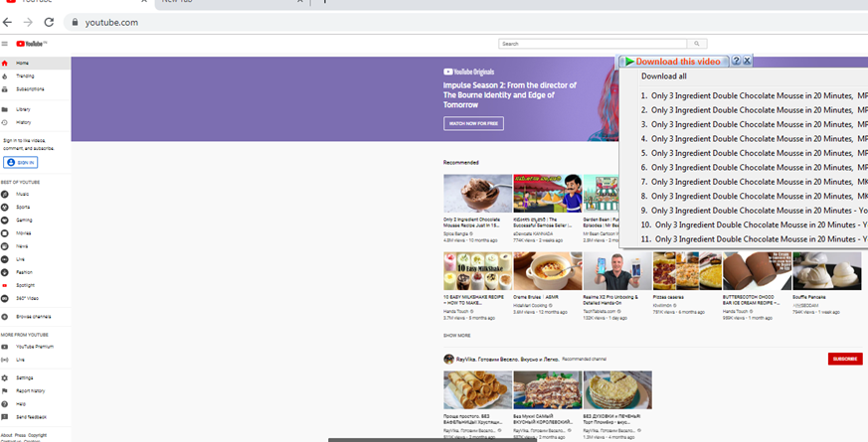Viewport: 868px width, 442px height.
Task: Click the YouTube logo
Action: point(29,44)
